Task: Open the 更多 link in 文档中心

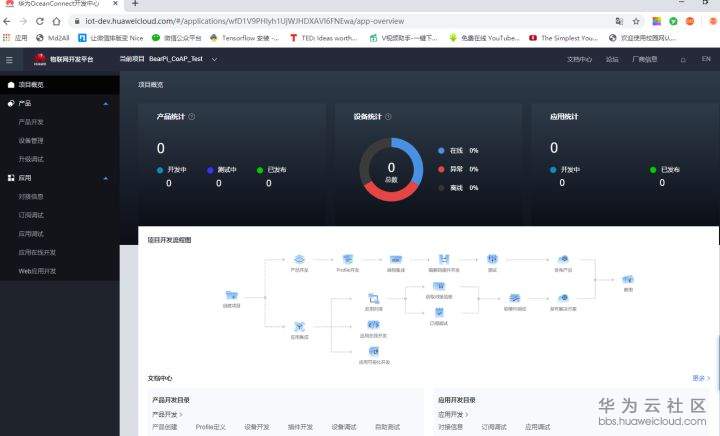Action: 701,378
